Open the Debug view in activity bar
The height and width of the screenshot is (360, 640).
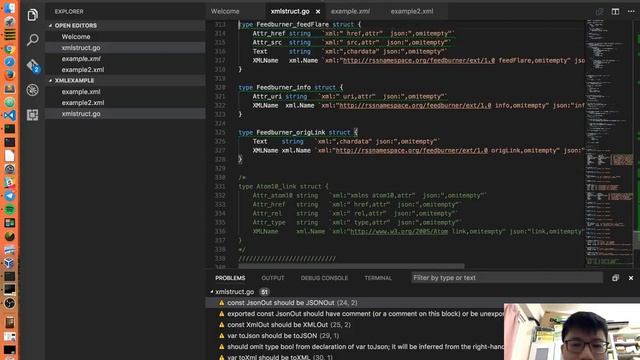coord(33,90)
